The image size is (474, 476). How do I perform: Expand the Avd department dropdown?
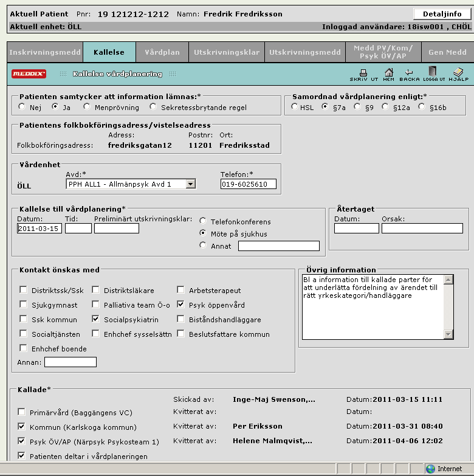(191, 184)
